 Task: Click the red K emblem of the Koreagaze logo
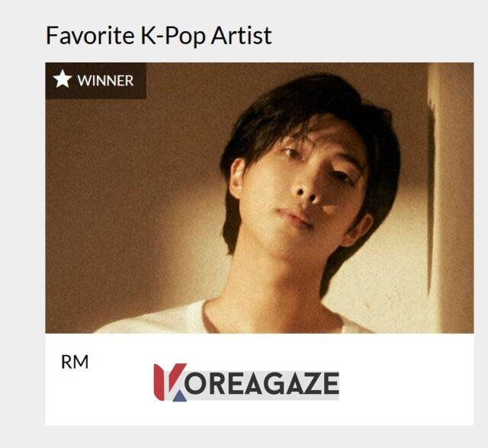click(x=167, y=382)
